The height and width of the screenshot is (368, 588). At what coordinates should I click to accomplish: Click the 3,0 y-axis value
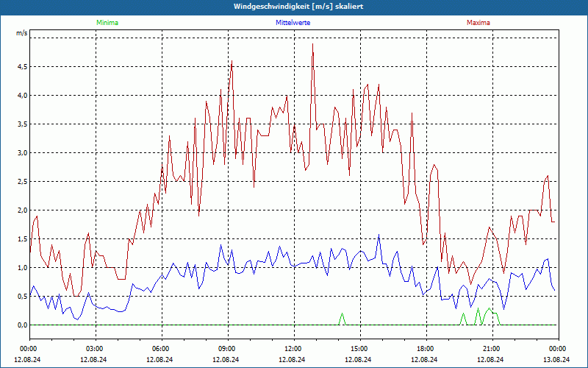[x=23, y=153]
